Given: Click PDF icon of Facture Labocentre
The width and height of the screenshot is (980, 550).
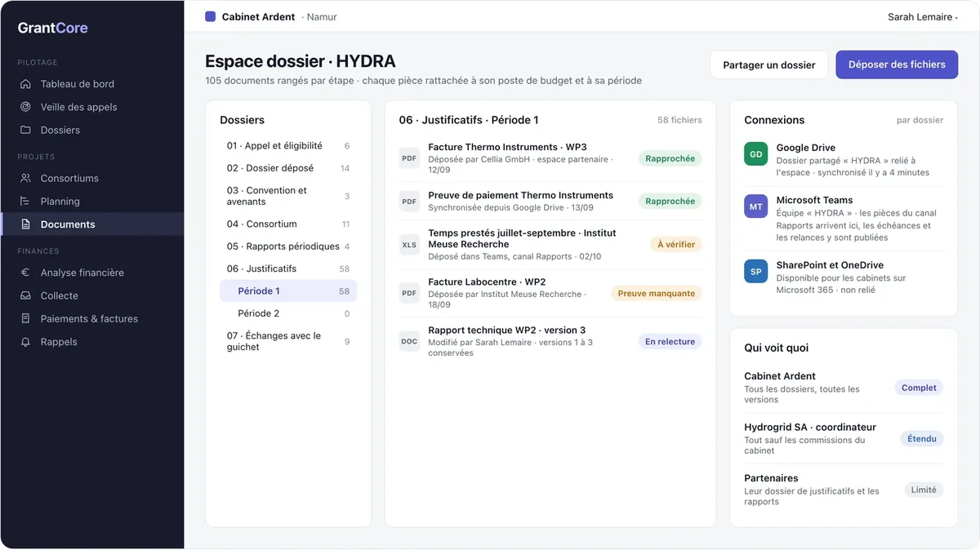Looking at the screenshot, I should click(x=409, y=293).
